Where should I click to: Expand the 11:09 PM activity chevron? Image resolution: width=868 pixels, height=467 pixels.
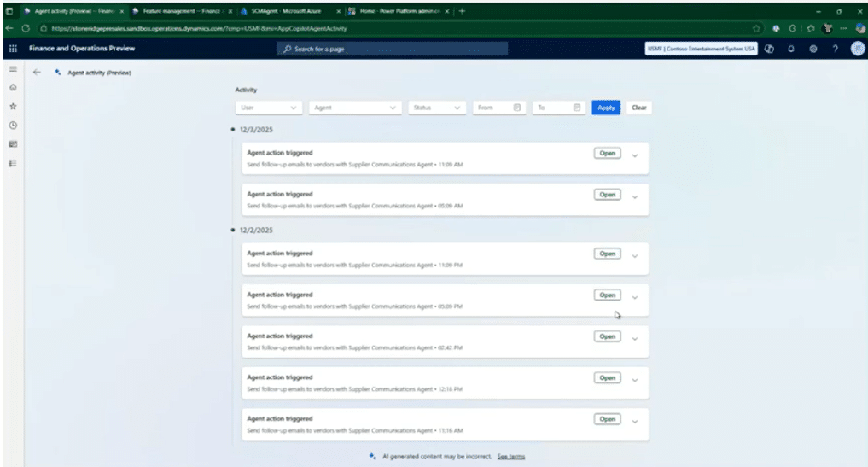(635, 256)
